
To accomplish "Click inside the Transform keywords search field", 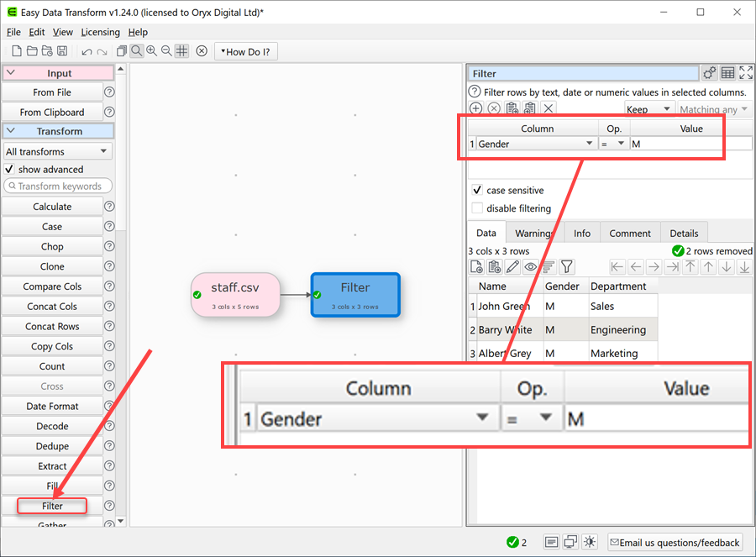I will click(57, 186).
